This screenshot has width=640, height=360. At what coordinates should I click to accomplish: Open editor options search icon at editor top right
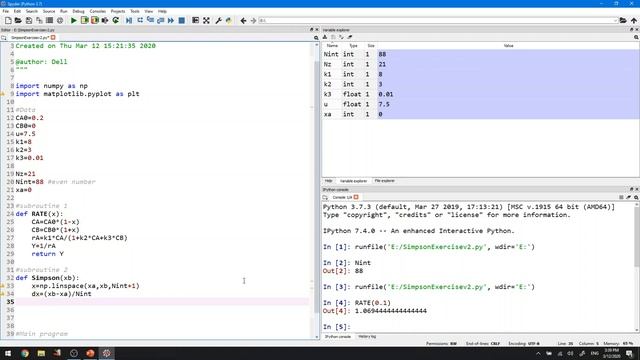(316, 38)
